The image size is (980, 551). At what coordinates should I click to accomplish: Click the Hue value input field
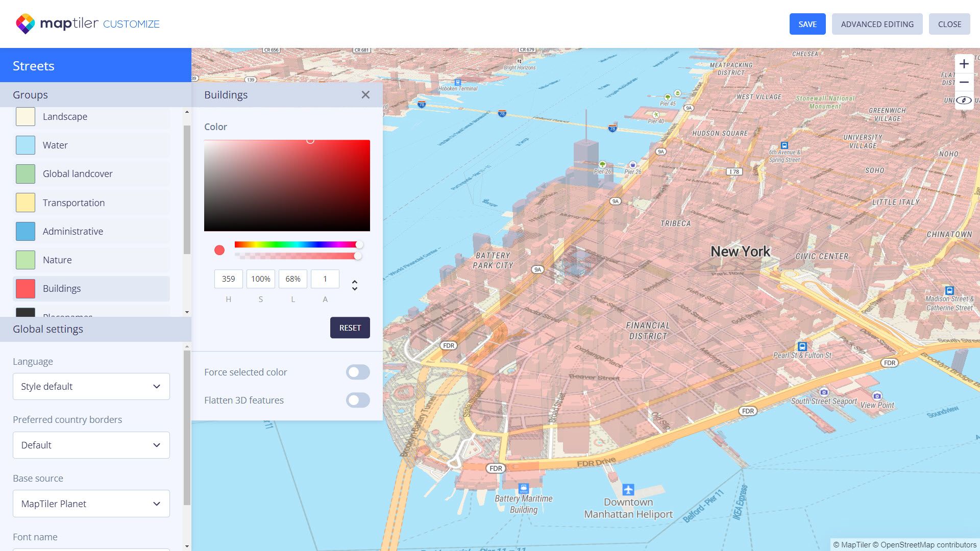pos(228,279)
